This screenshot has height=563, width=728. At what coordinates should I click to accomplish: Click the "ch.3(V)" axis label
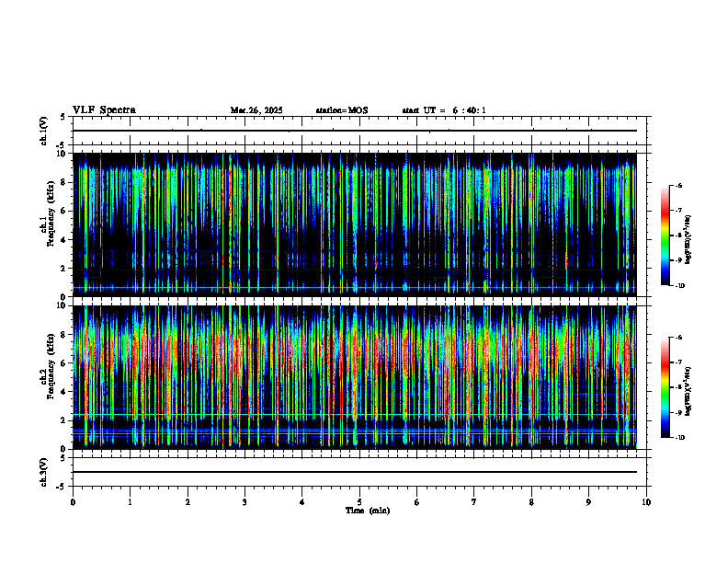[43, 472]
